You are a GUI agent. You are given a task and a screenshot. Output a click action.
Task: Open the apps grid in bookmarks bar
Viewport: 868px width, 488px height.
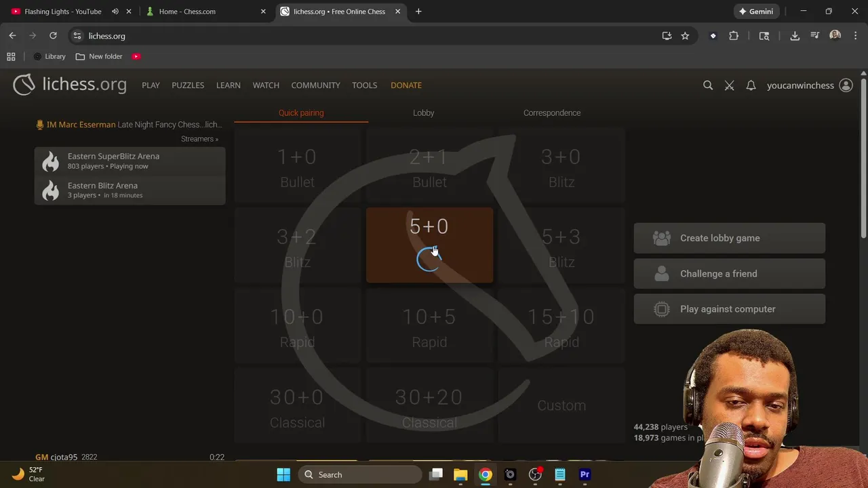pos(11,56)
